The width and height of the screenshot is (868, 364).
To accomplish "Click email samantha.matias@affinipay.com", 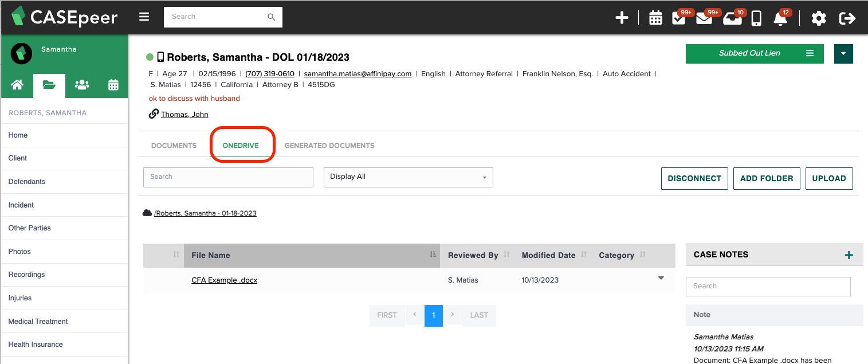I will [x=358, y=74].
